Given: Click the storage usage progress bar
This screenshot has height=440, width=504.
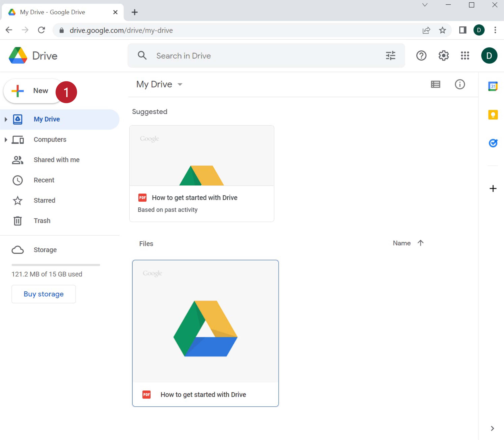Looking at the screenshot, I should click(56, 265).
